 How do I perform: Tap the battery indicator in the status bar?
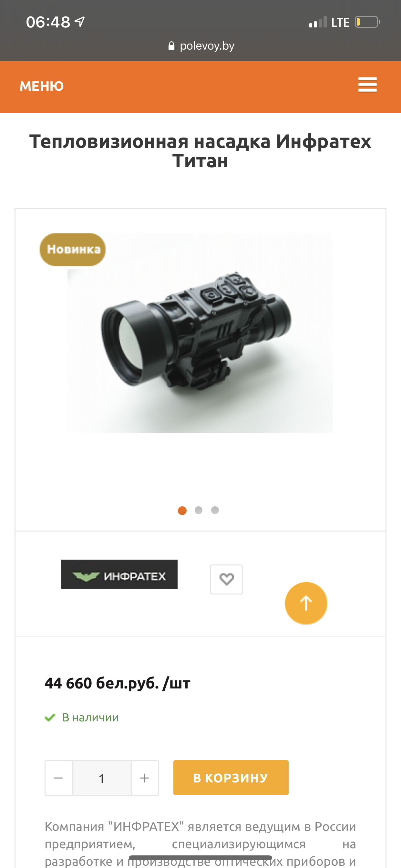(367, 22)
